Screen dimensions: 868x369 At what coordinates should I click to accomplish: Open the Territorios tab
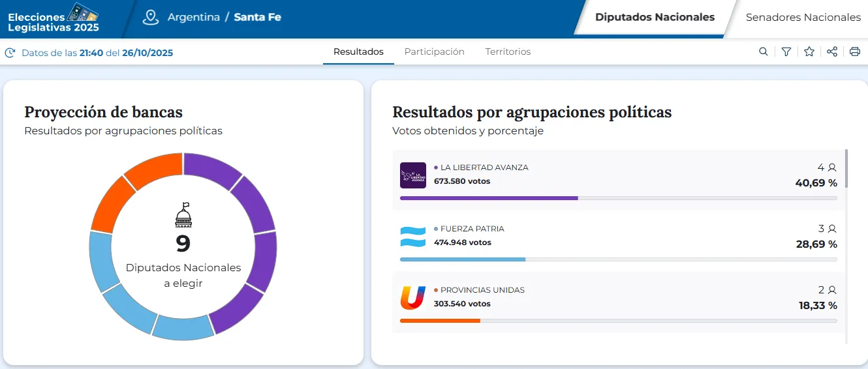pos(508,52)
